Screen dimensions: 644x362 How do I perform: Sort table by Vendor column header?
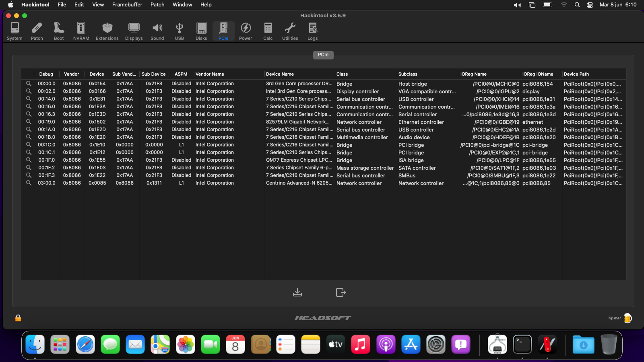click(x=72, y=74)
